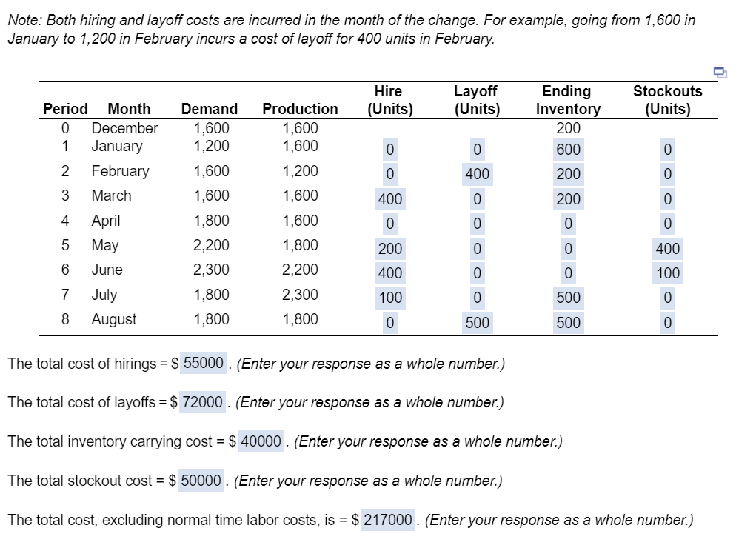Click August's Layoff cell showing 500

pyautogui.click(x=476, y=322)
